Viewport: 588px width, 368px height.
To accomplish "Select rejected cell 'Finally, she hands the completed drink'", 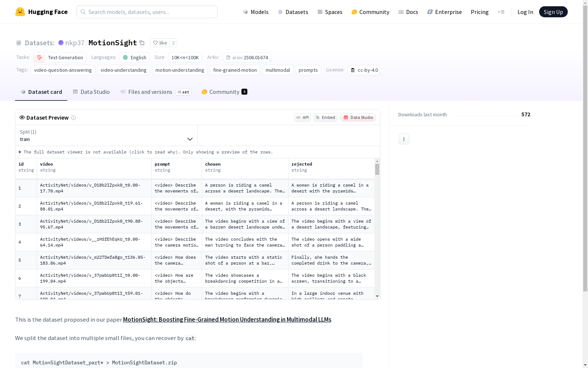I will (x=331, y=260).
